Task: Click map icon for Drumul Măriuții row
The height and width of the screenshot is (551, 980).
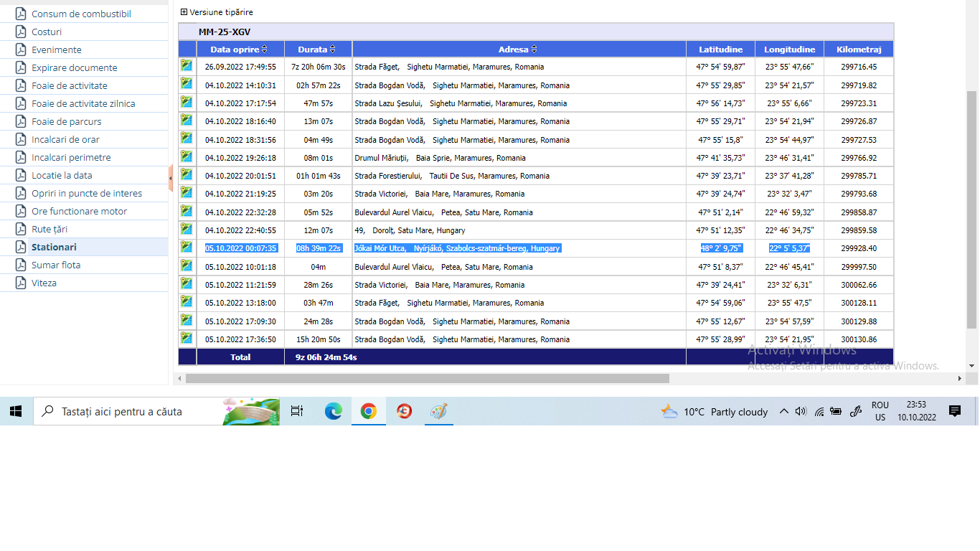Action: pyautogui.click(x=187, y=157)
